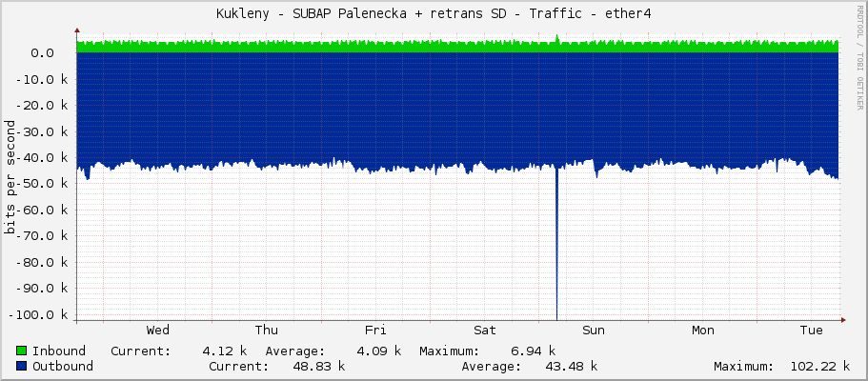Click the Wed x-axis label
The image size is (868, 381).
(158, 331)
